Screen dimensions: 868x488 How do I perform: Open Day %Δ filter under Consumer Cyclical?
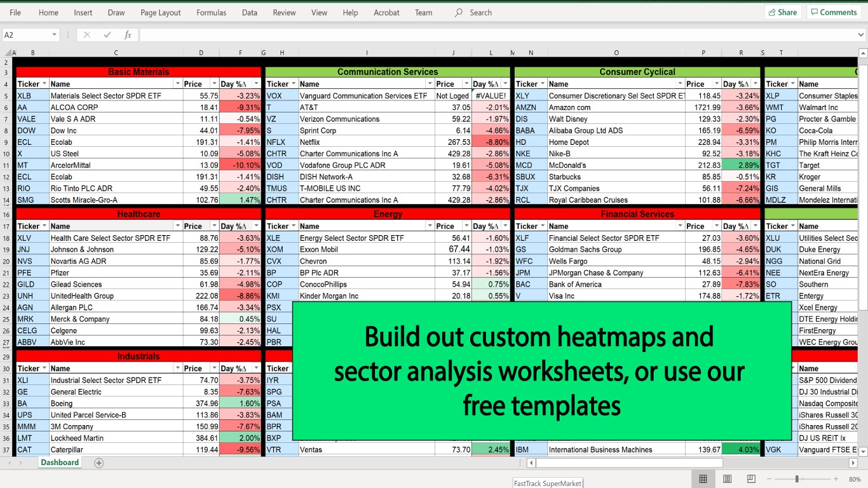click(x=755, y=84)
